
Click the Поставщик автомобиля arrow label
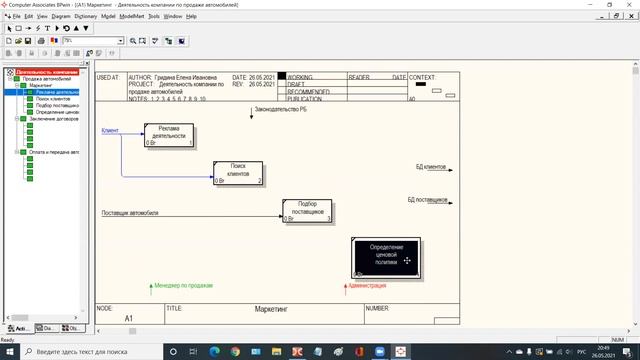pos(130,213)
